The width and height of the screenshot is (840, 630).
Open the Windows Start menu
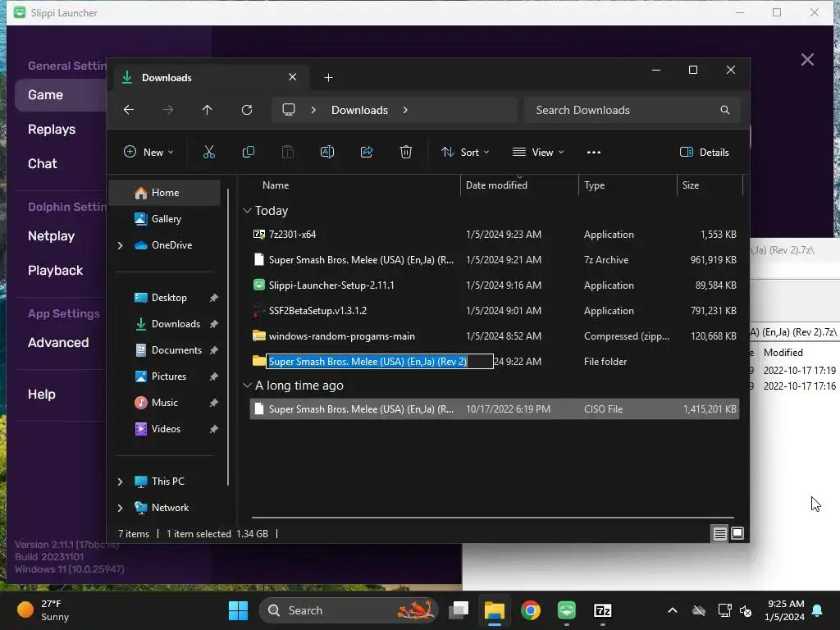point(239,610)
